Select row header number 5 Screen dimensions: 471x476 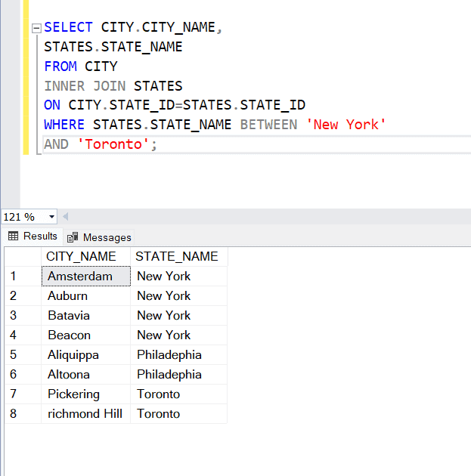point(23,355)
